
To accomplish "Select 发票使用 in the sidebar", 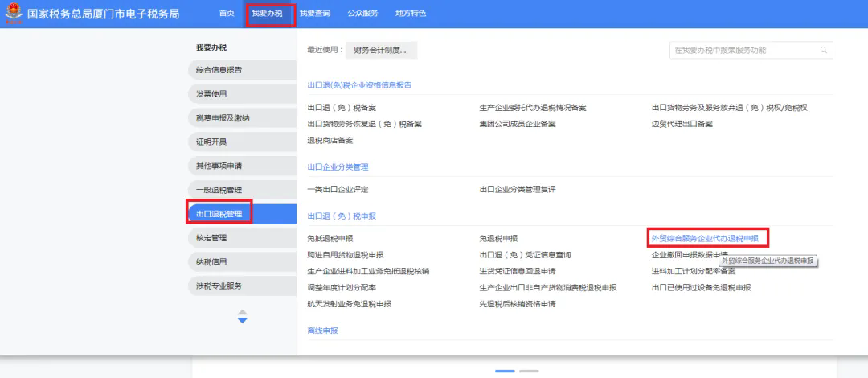I will (242, 93).
